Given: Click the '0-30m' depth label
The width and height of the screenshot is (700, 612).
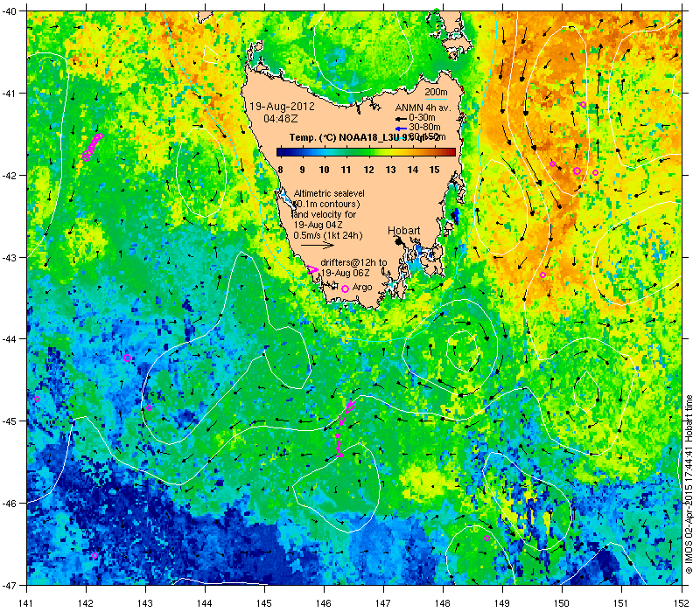Looking at the screenshot, I should tap(422, 117).
